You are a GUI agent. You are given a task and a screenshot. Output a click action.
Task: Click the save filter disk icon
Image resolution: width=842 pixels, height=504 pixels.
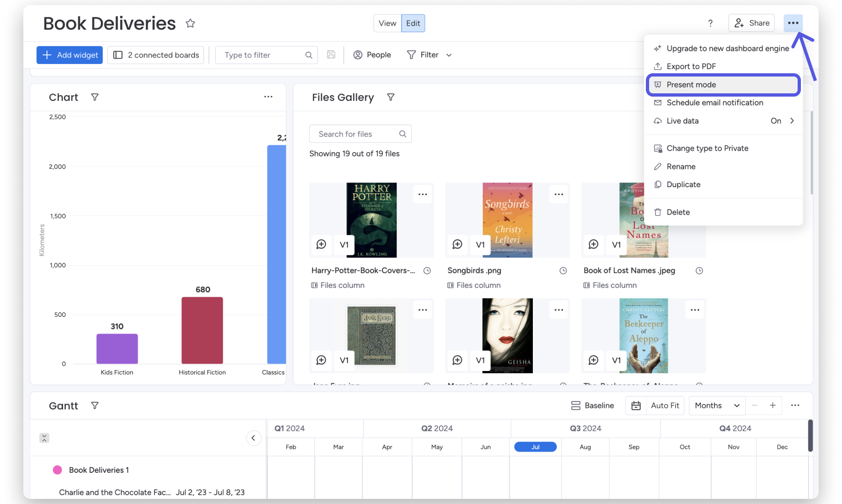click(x=331, y=55)
